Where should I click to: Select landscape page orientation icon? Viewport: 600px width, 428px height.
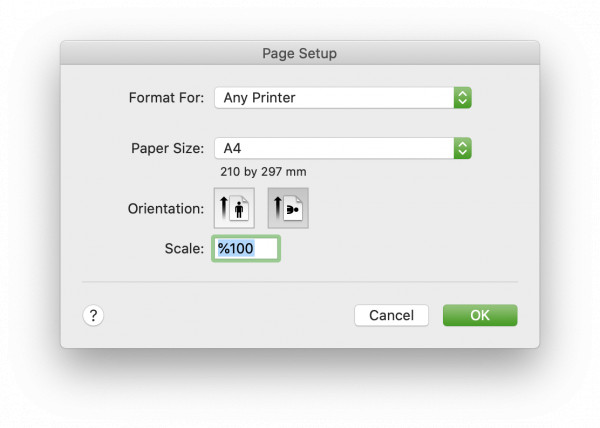288,208
